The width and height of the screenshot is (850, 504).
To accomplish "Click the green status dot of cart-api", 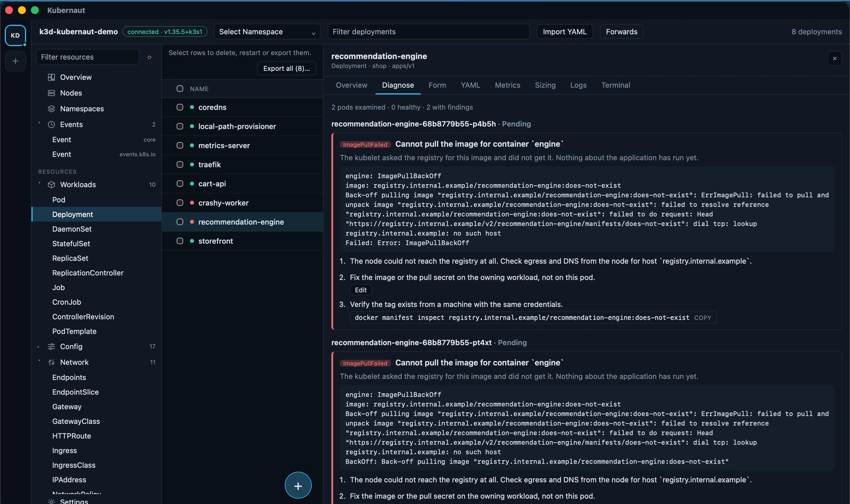I will tap(192, 184).
